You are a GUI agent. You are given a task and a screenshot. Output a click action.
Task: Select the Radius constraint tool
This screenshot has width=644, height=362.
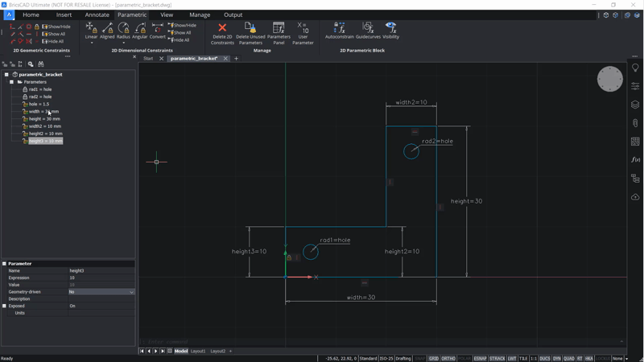(x=123, y=31)
